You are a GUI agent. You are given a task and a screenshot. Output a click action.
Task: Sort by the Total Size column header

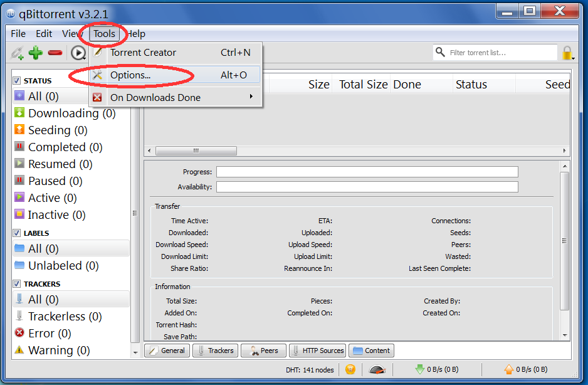pyautogui.click(x=361, y=85)
